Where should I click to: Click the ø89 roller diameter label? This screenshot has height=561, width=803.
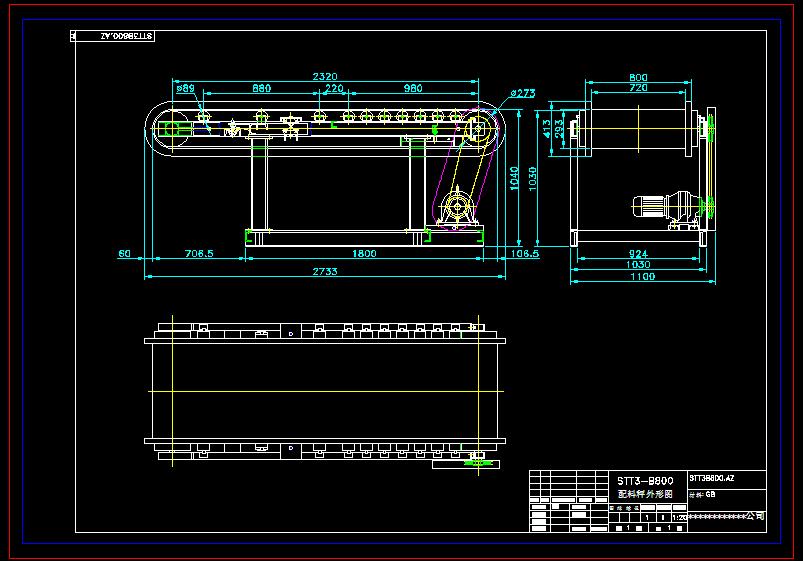coord(185,89)
